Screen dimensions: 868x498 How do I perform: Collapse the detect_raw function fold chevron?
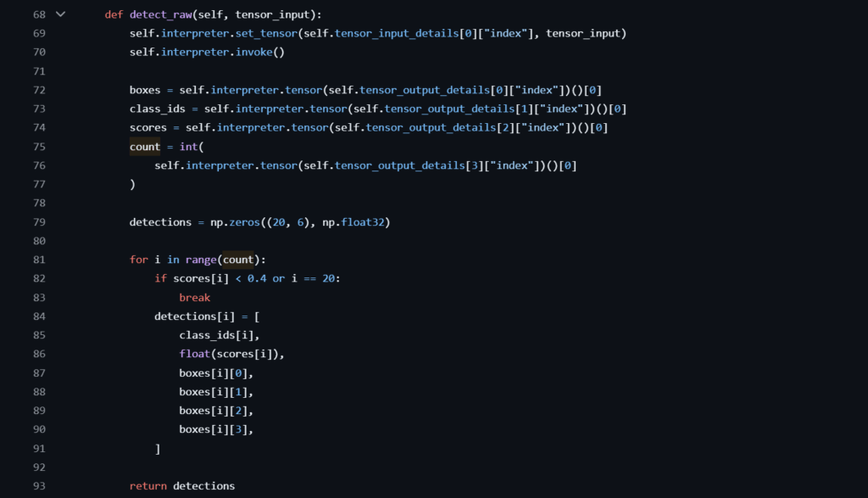60,14
